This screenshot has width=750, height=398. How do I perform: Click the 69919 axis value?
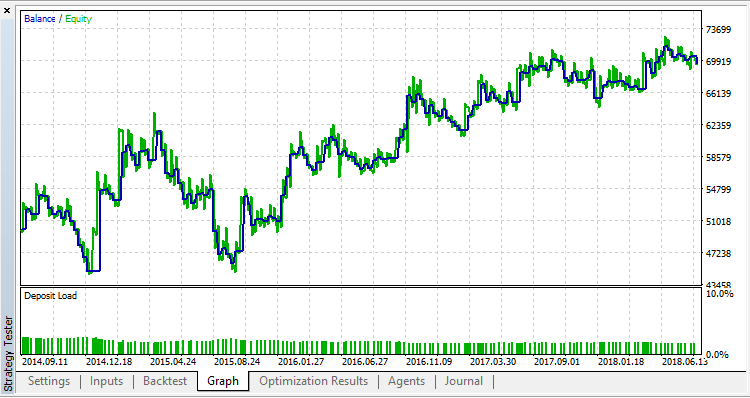(x=719, y=62)
